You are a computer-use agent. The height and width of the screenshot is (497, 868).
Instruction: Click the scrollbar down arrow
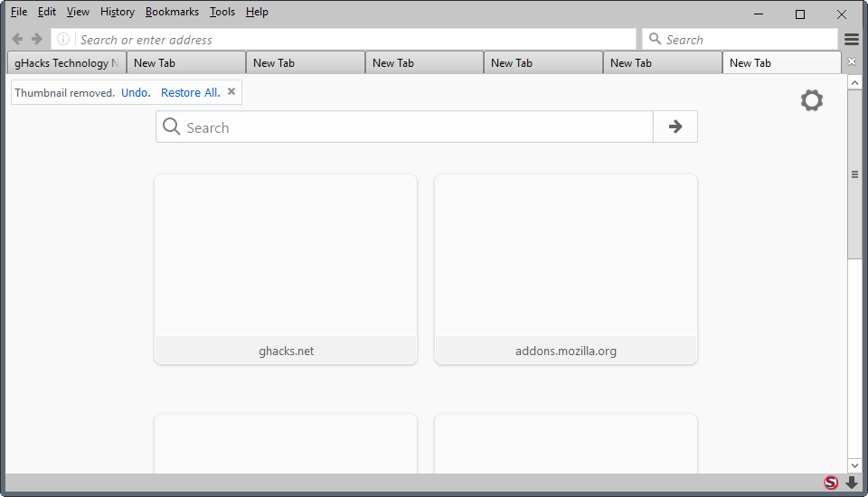click(854, 465)
